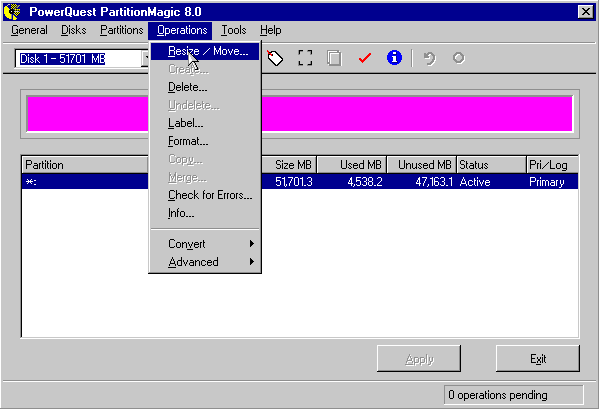599x409 pixels.
Task: Open the Help menu
Action: coord(270,30)
